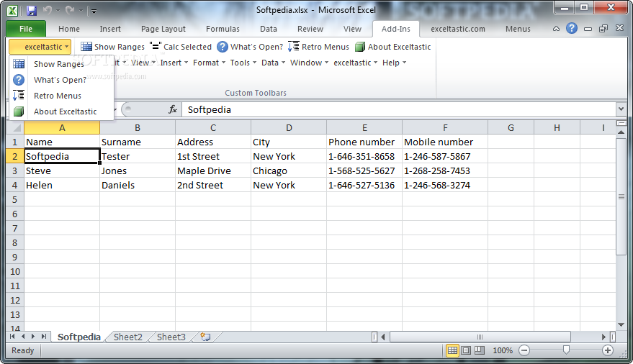Click What's Open? toolbar button
This screenshot has width=633, height=364.
[250, 47]
